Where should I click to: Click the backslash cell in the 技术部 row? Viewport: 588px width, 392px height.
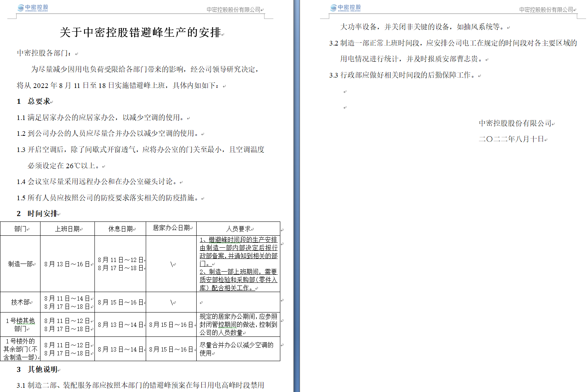click(x=172, y=302)
